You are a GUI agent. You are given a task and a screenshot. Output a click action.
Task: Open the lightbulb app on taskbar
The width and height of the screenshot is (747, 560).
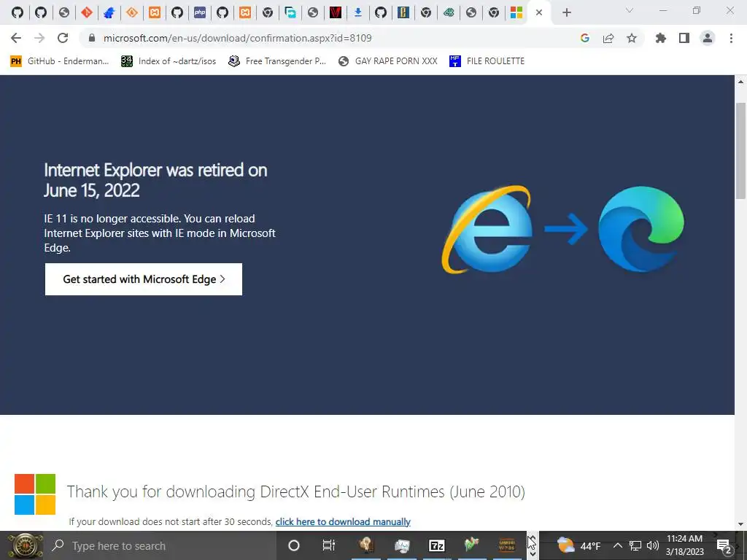[x=366, y=545]
